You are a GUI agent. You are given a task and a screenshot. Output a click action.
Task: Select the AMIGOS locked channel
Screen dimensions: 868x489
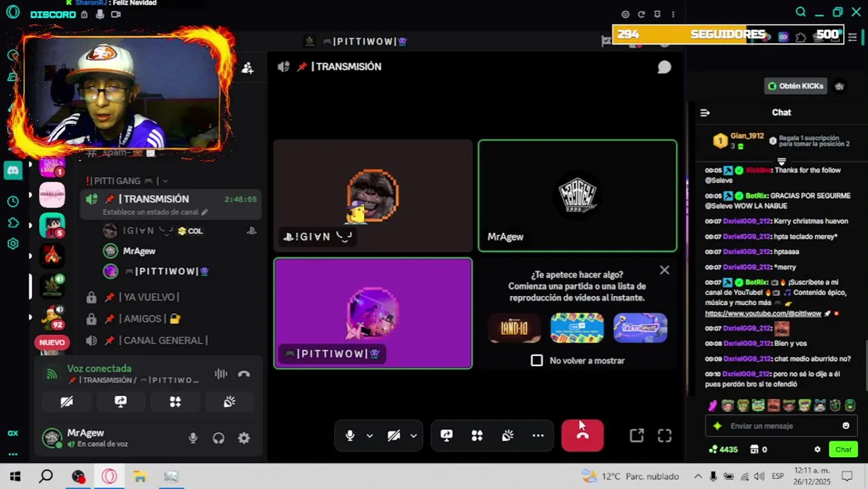click(x=150, y=319)
